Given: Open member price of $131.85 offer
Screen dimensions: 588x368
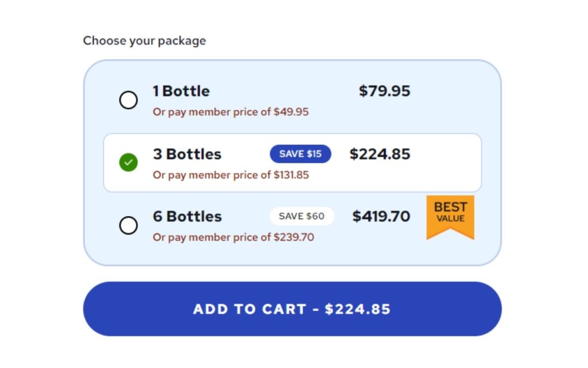Looking at the screenshot, I should 231,175.
